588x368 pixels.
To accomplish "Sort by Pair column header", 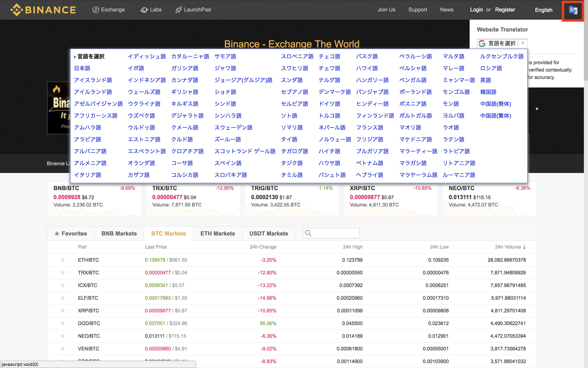I will click(82, 247).
